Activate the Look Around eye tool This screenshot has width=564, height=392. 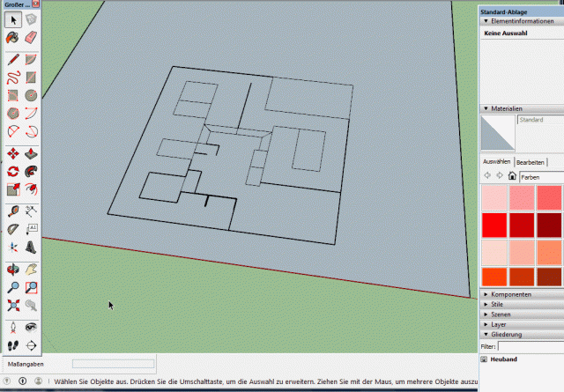31,328
